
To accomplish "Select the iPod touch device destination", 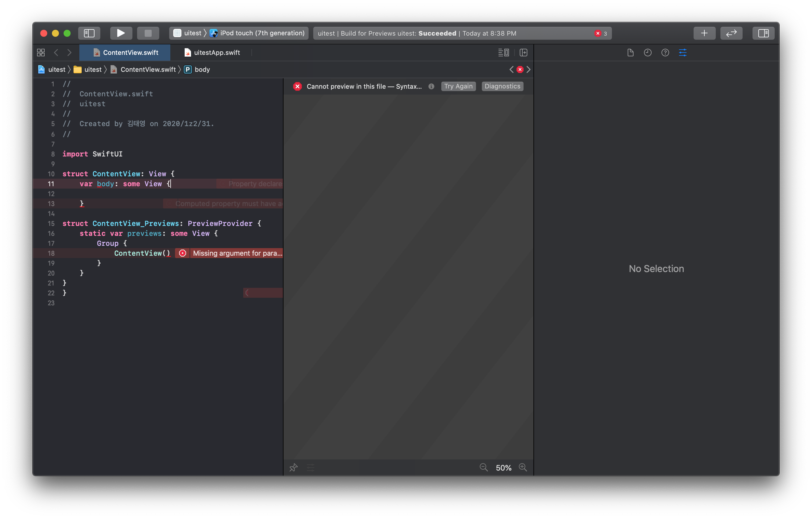I will click(x=262, y=33).
